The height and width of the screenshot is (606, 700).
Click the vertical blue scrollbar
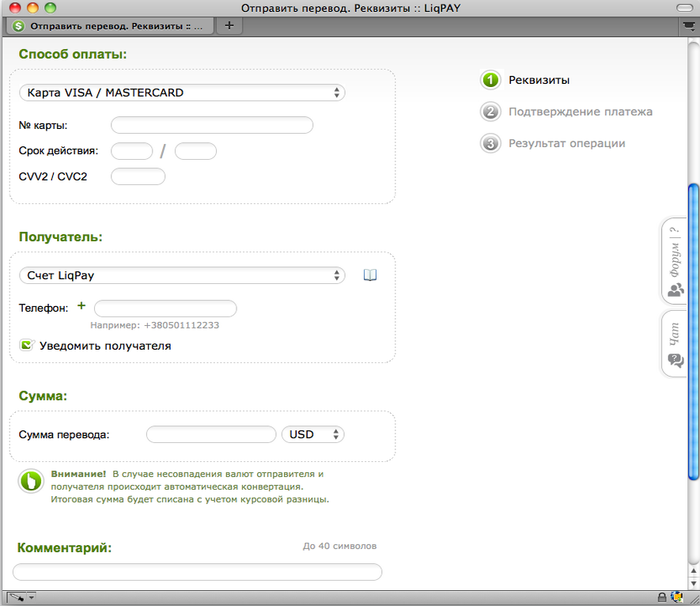pos(694,331)
